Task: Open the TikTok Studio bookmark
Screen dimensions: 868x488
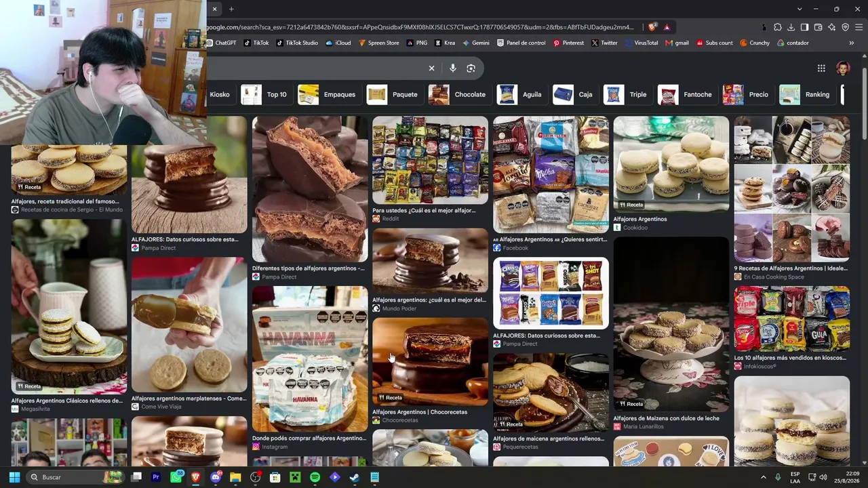Action: [296, 43]
